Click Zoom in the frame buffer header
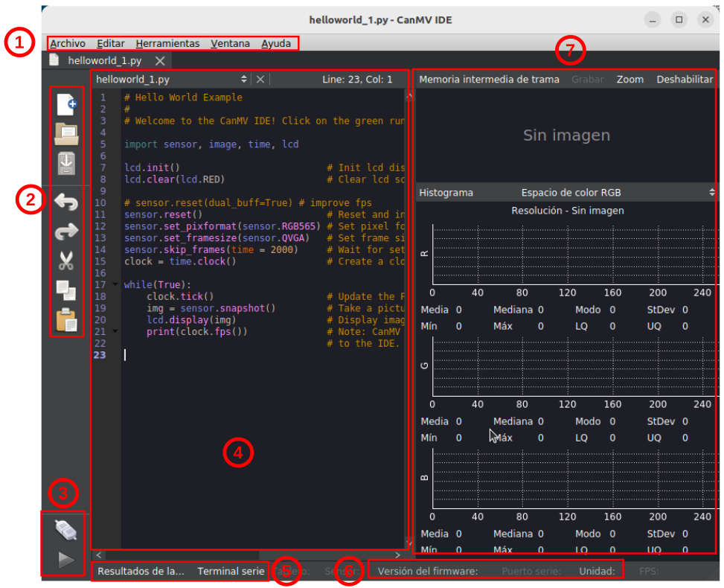The height and width of the screenshot is (588, 724). point(630,80)
